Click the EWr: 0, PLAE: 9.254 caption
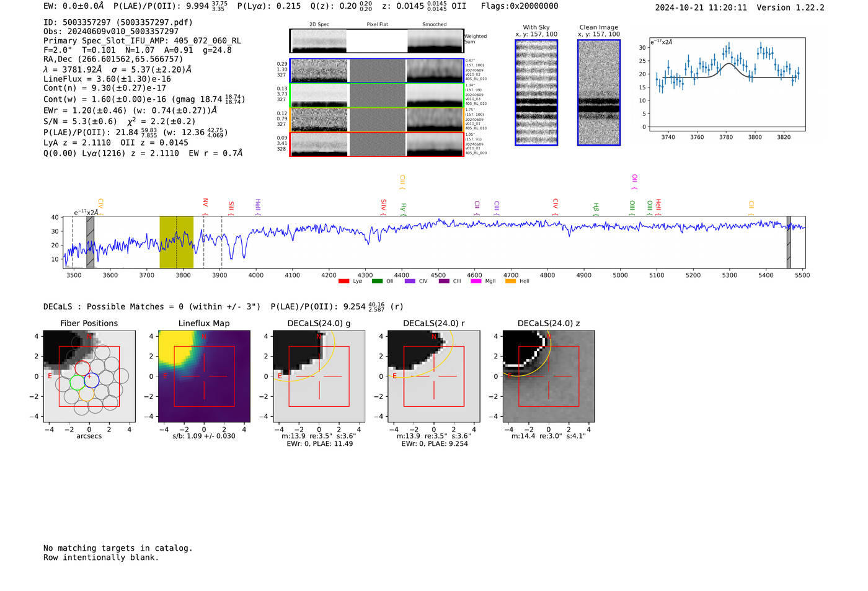 (x=435, y=444)
